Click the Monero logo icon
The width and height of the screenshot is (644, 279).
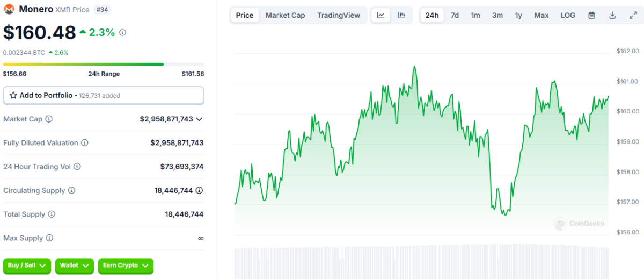pyautogui.click(x=9, y=9)
